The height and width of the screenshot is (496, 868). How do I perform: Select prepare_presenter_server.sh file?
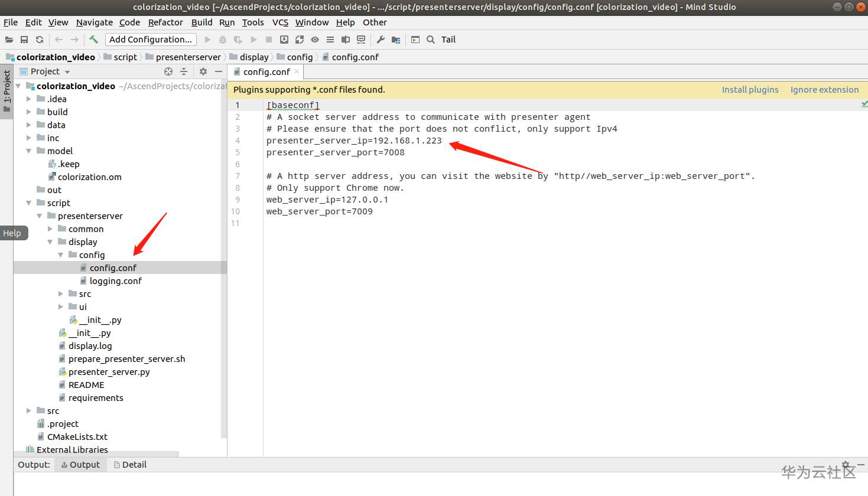127,359
